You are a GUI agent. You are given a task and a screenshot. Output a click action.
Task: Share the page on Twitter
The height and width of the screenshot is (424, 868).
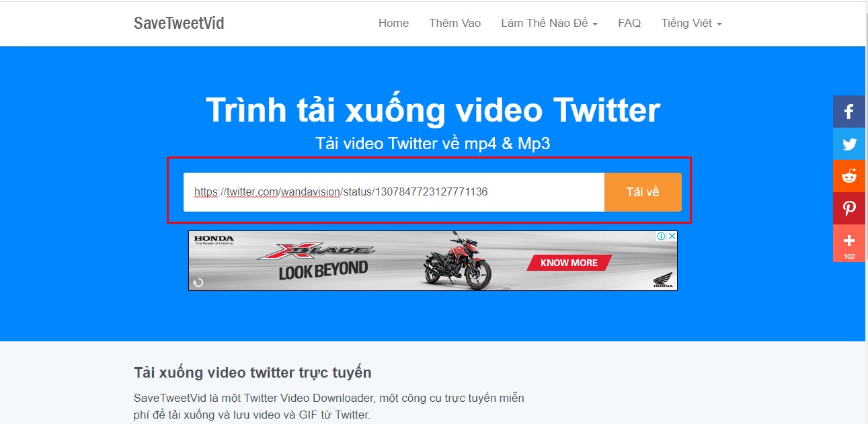click(849, 144)
